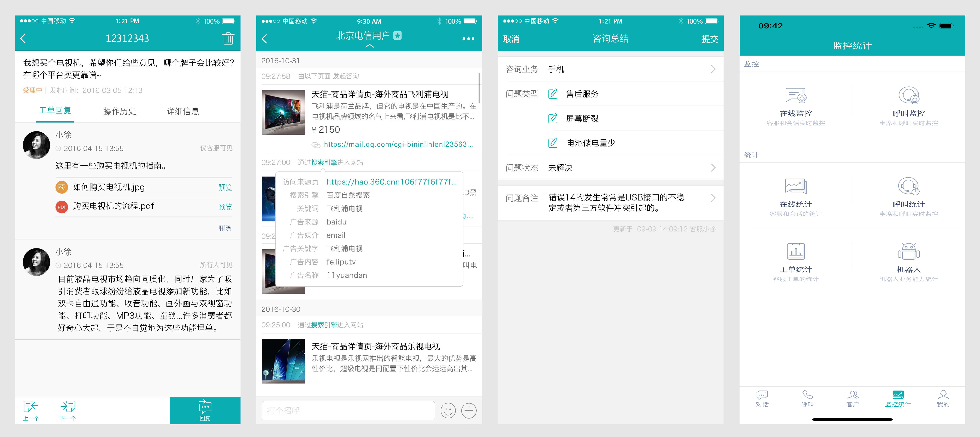Tap 小徐's avatar on 所有人可见 reply
Screen dimensions: 980x437
(36, 262)
